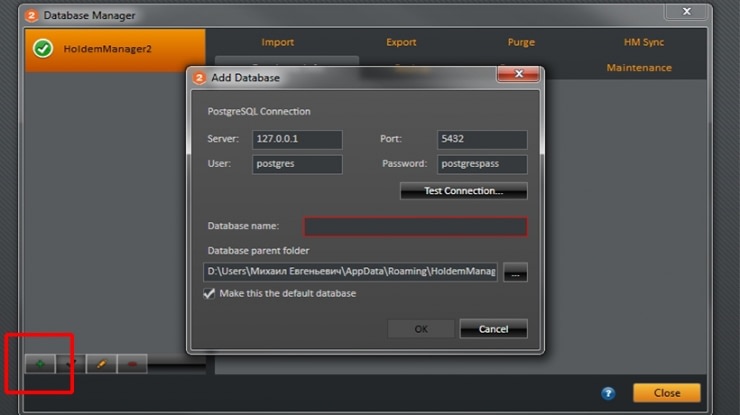Close the Database Manager window with X
Screen dimensions: 740x415
click(x=687, y=11)
